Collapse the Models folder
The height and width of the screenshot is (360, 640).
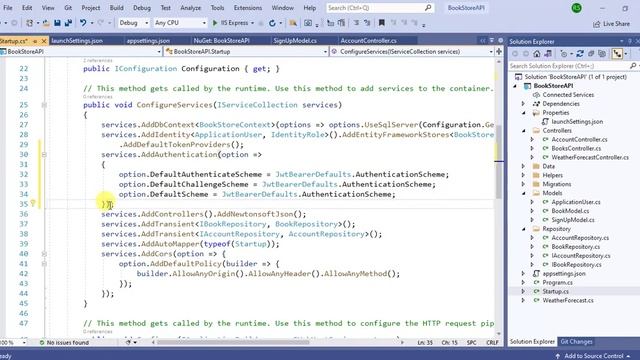coord(524,193)
